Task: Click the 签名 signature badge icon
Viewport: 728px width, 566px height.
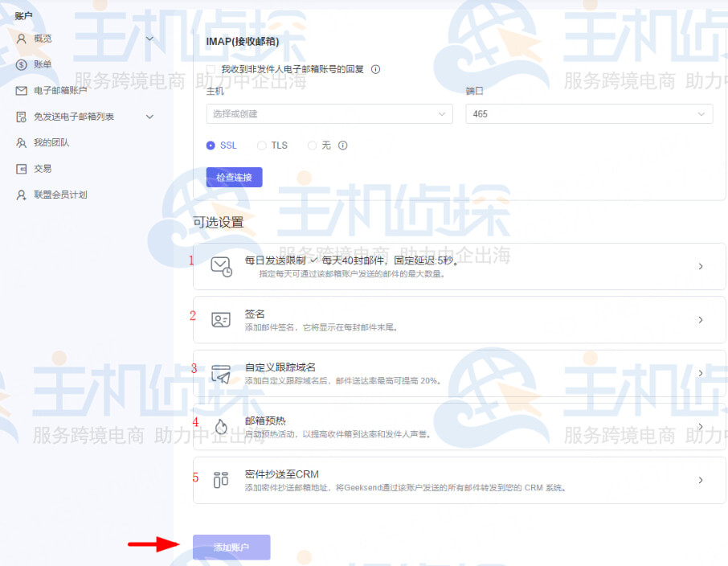Action: click(220, 318)
